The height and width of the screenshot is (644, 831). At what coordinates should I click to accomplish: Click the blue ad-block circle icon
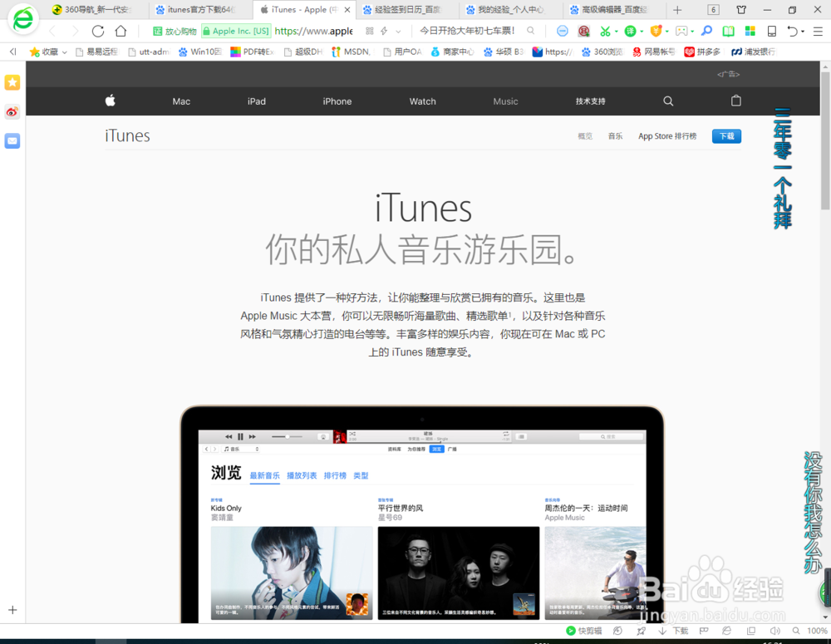click(x=563, y=32)
